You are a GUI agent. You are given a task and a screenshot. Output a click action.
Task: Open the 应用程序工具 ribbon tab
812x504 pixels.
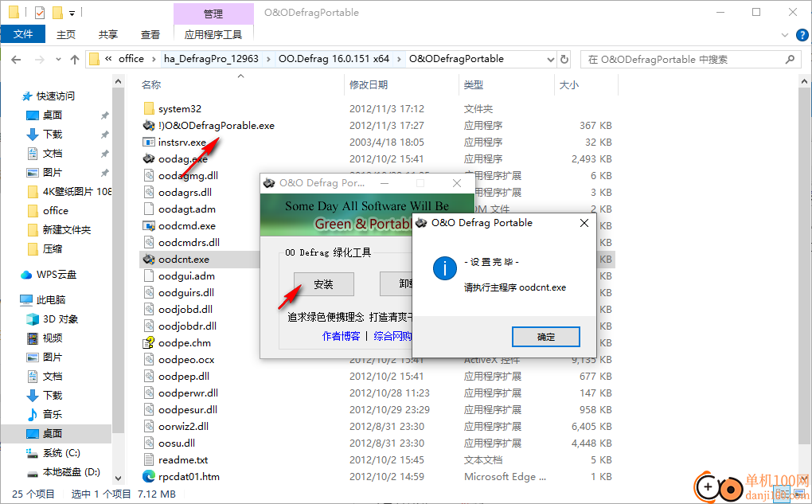213,34
